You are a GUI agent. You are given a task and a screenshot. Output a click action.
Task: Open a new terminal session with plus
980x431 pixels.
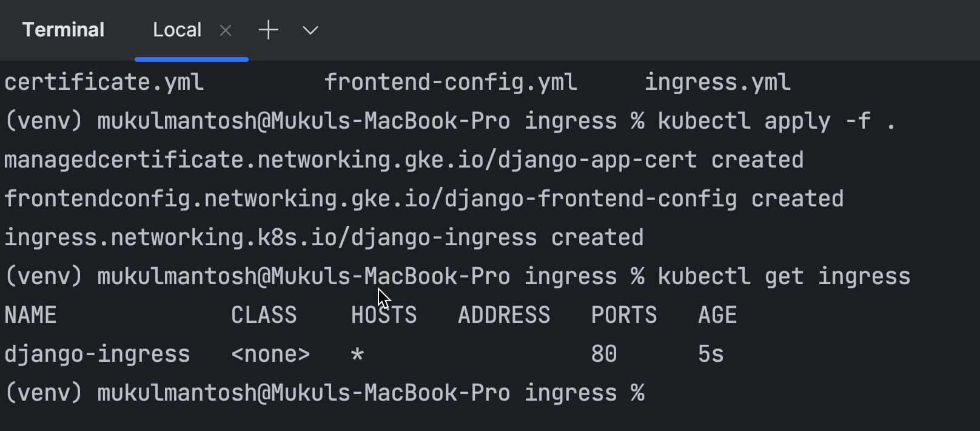[268, 30]
